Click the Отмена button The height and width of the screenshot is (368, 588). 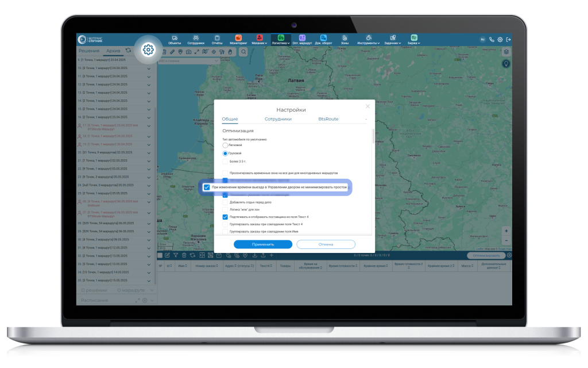click(x=326, y=244)
